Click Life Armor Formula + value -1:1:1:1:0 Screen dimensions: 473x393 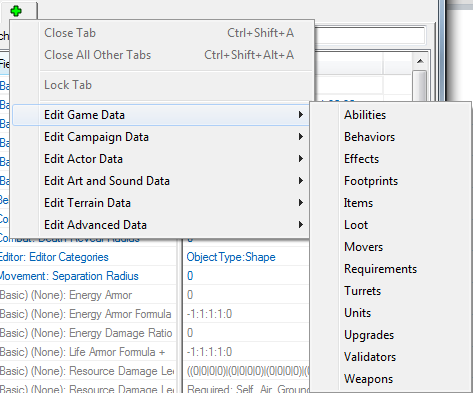point(246,352)
